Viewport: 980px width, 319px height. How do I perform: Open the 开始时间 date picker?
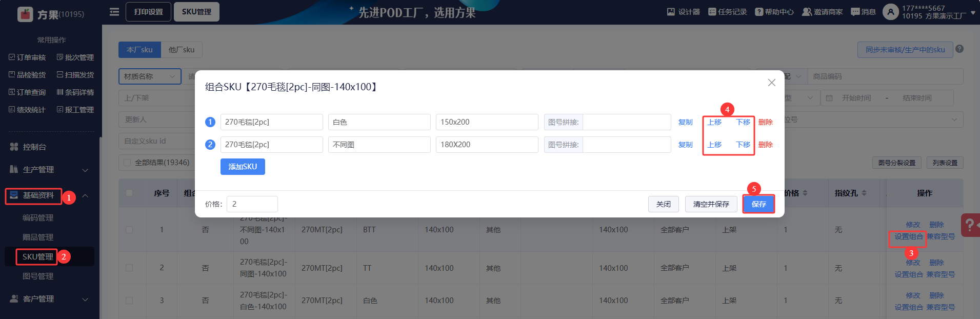[856, 98]
